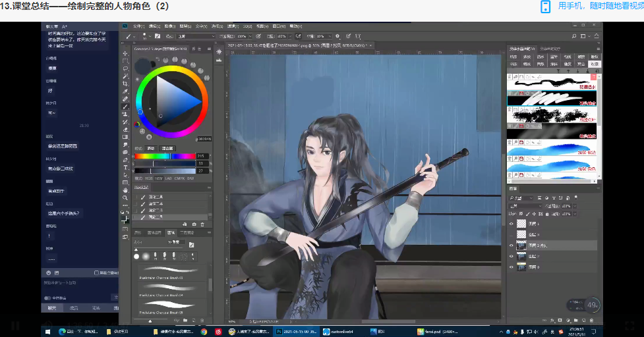Image resolution: width=644 pixels, height=337 pixels.
Task: Select the Magic Wand tool
Action: pyautogui.click(x=125, y=76)
